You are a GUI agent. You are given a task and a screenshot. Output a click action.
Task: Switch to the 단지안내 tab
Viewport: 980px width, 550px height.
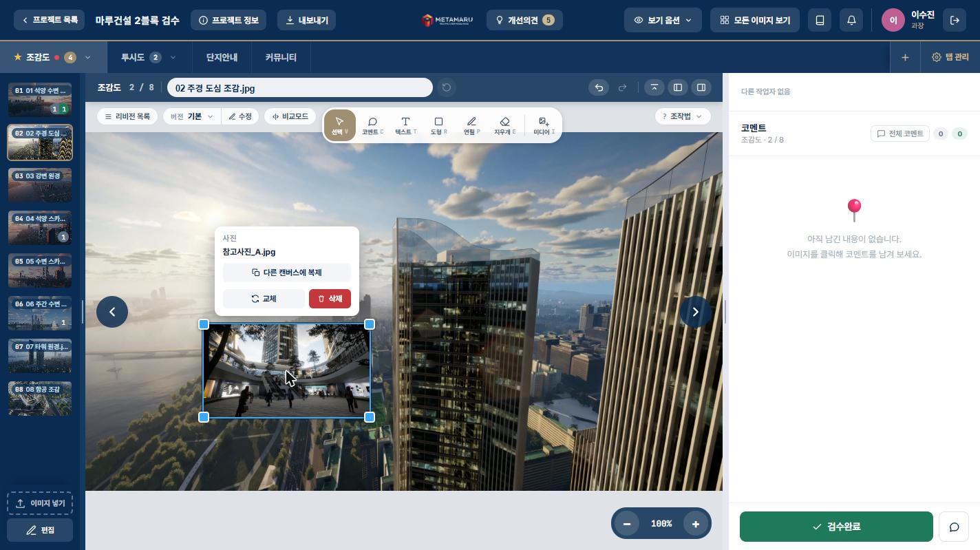click(x=222, y=57)
